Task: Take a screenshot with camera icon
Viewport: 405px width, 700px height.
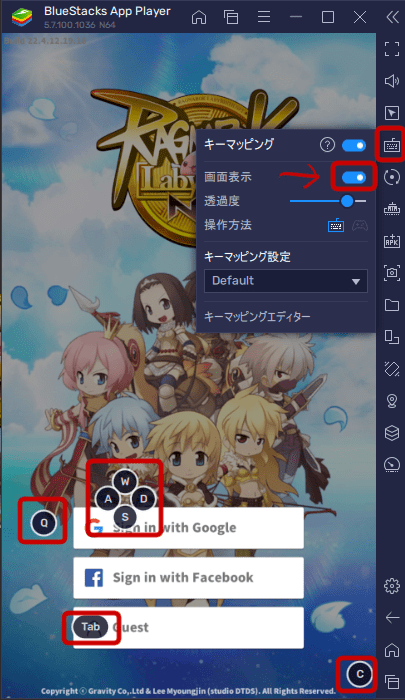Action: coord(392,273)
